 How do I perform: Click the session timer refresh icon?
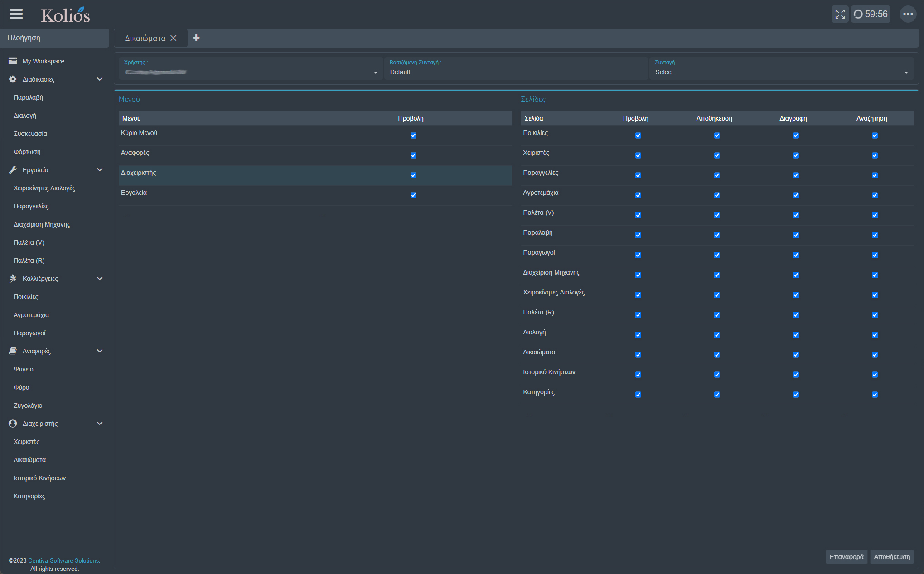(x=858, y=14)
